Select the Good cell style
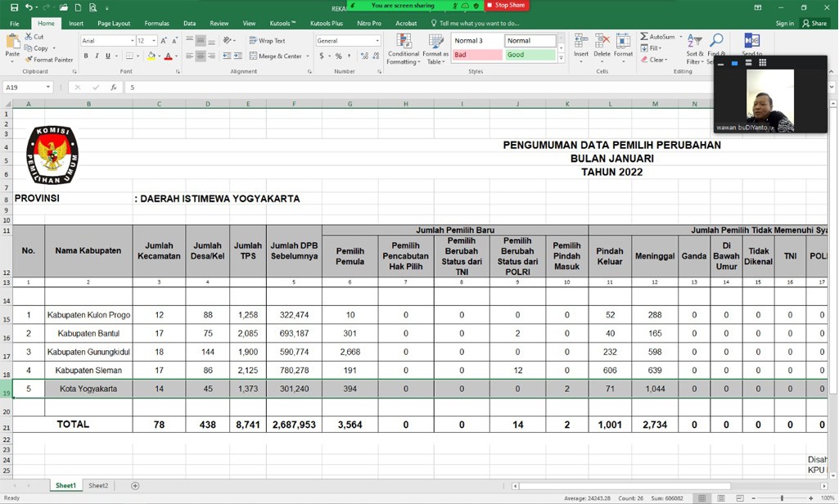Viewport: 839px width, 504px height. (x=530, y=55)
